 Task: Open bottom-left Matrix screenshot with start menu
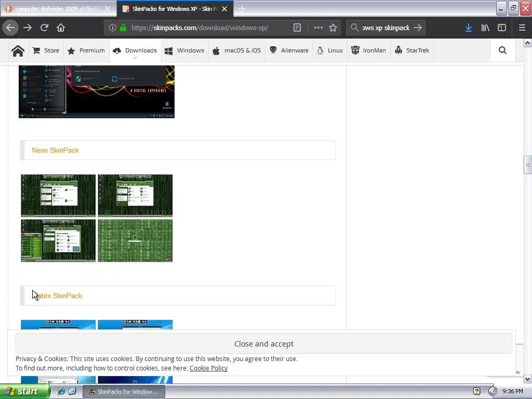click(58, 241)
